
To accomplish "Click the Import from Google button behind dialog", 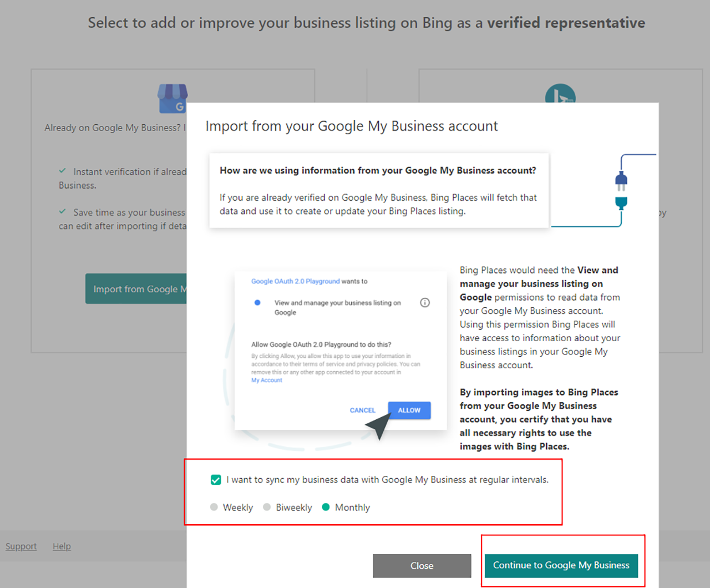I will [x=136, y=289].
